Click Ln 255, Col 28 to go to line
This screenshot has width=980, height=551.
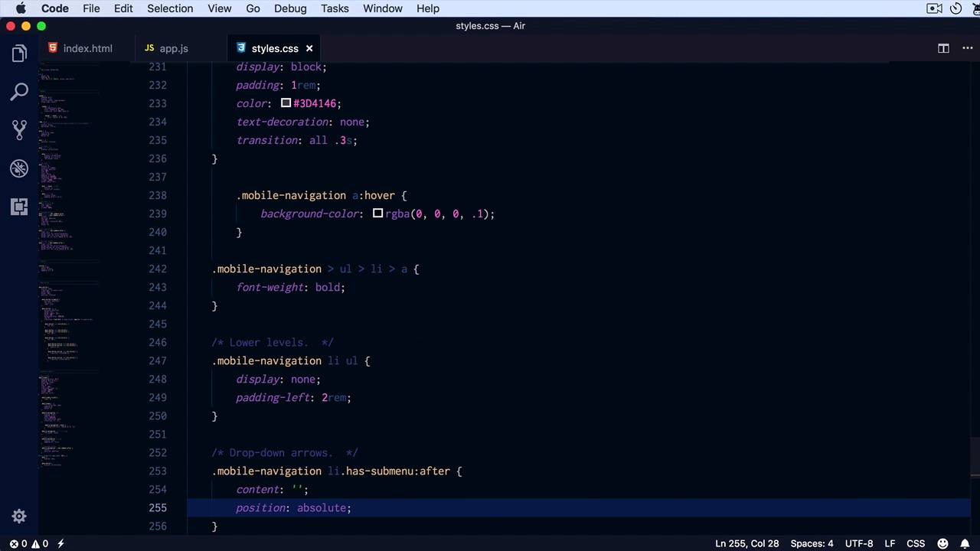pyautogui.click(x=746, y=543)
